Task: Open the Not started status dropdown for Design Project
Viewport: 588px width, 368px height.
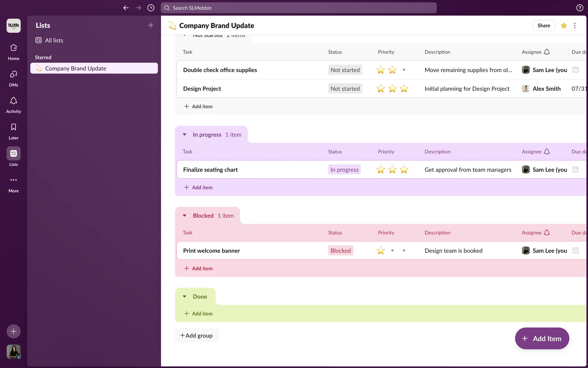Action: tap(345, 89)
